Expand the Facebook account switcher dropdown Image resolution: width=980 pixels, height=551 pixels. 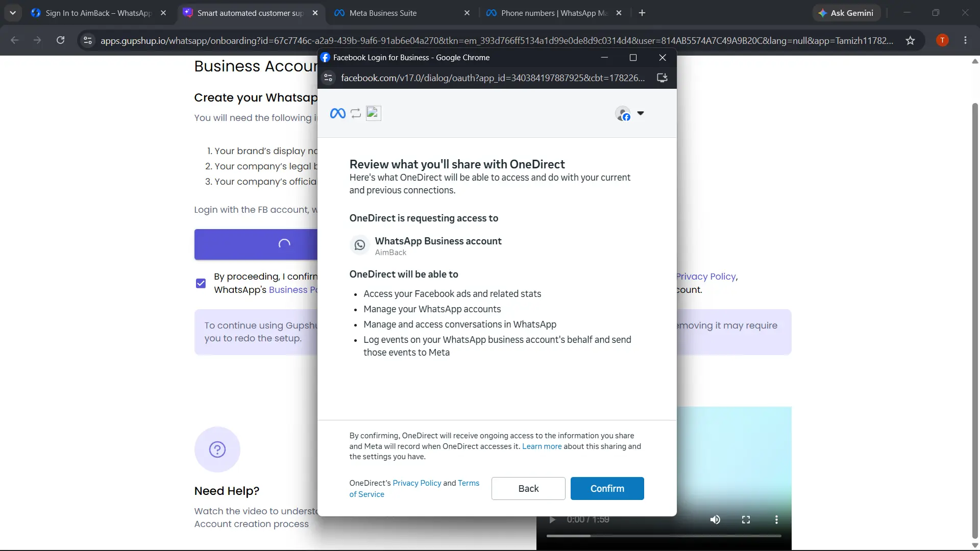click(641, 113)
